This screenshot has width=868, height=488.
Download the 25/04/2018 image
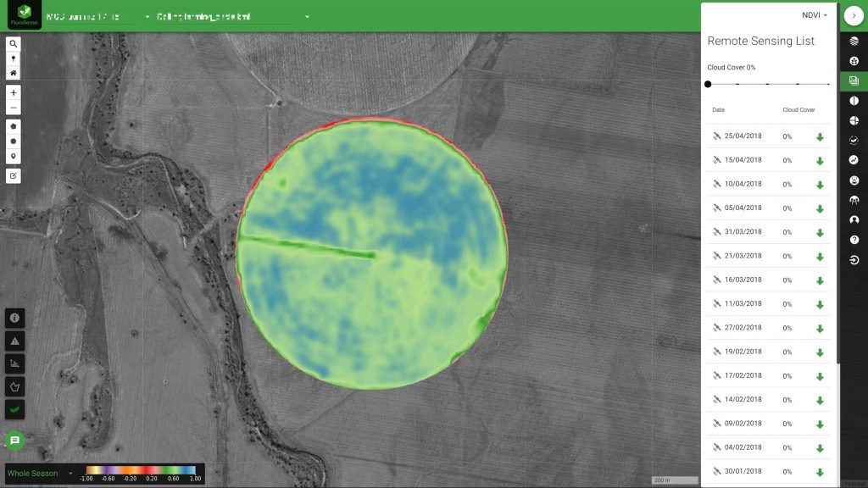[x=820, y=136]
